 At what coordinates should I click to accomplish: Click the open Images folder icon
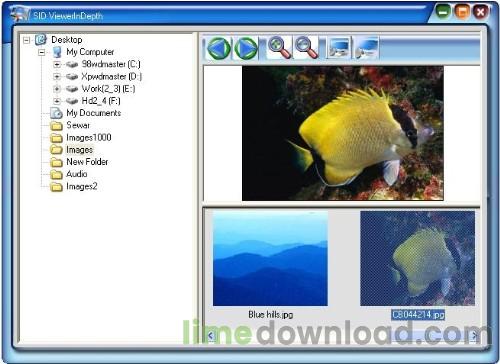pyautogui.click(x=56, y=150)
